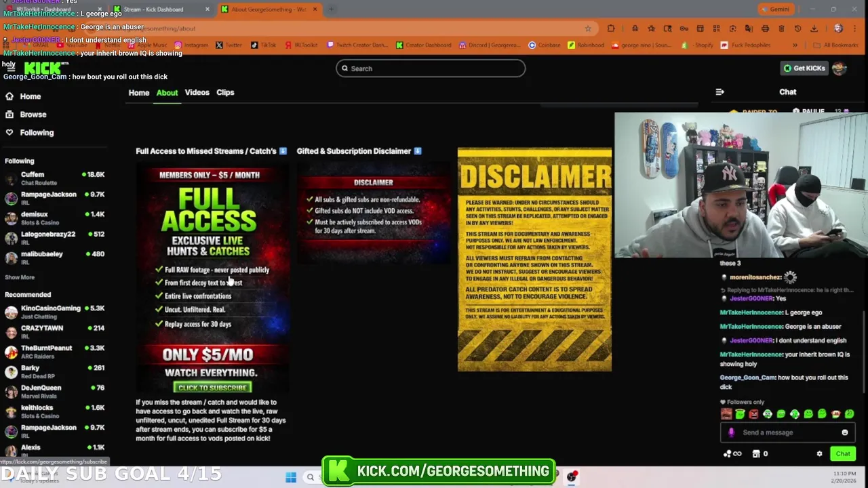The image size is (868, 488).
Task: Open Barky recommended channel
Action: [x=55, y=371]
